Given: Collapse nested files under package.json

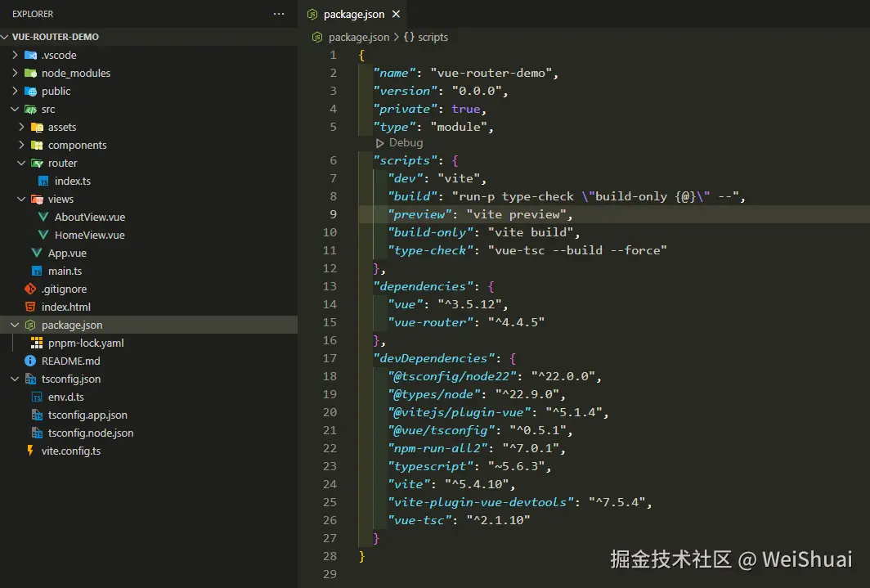Looking at the screenshot, I should (15, 325).
